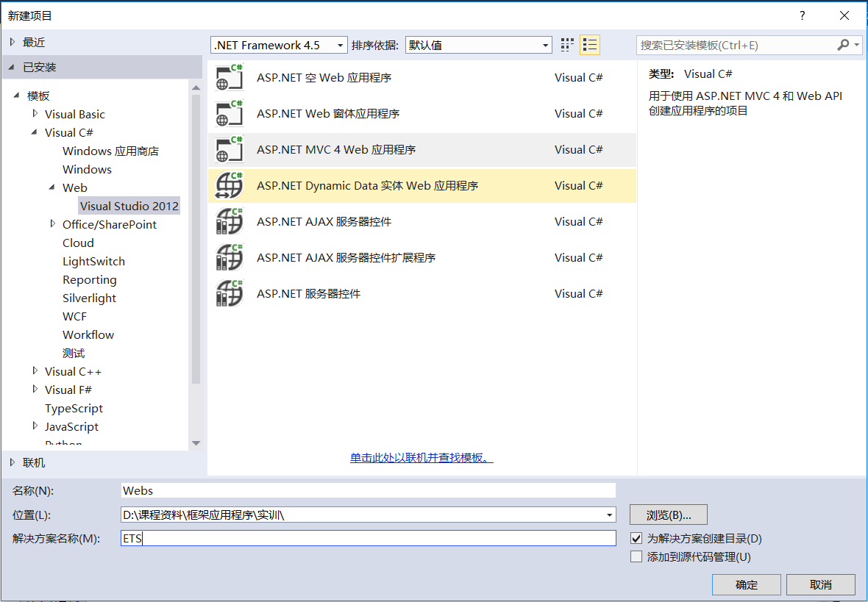The image size is (868, 602).
Task: Click 单击此处以联机并查找模板 link
Action: click(x=421, y=458)
